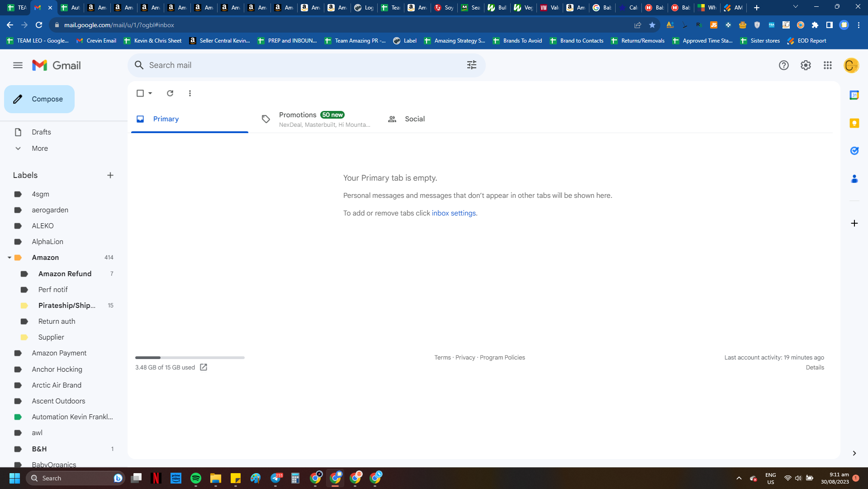The height and width of the screenshot is (489, 868).
Task: Show hidden system tray icons
Action: 739,478
